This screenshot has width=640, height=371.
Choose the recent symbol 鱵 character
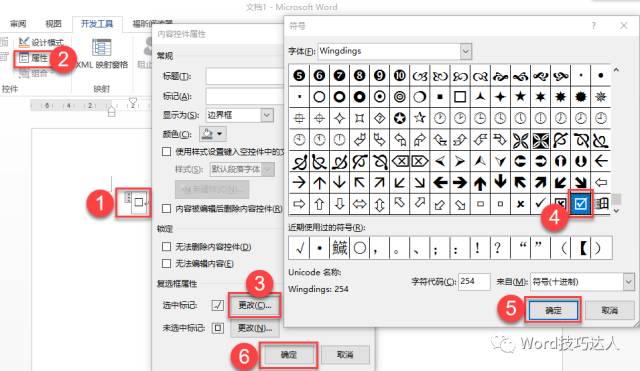[x=339, y=248]
